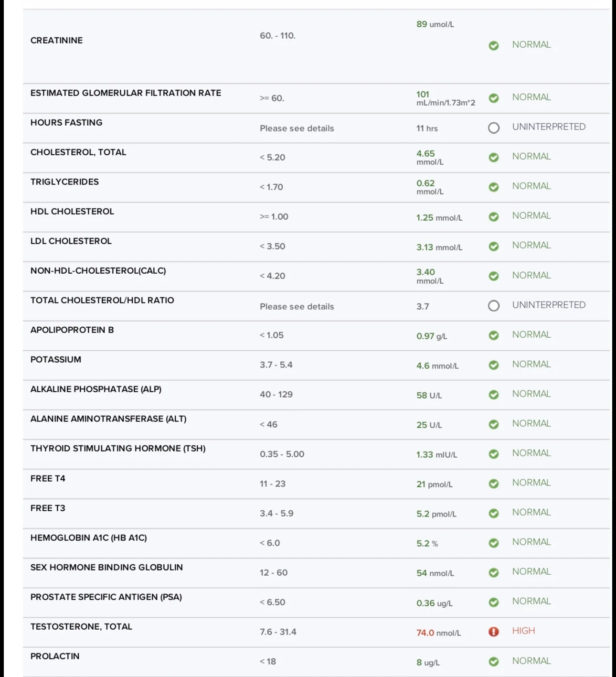The image size is (616, 677).
Task: Click the HIGH status label
Action: (x=523, y=631)
